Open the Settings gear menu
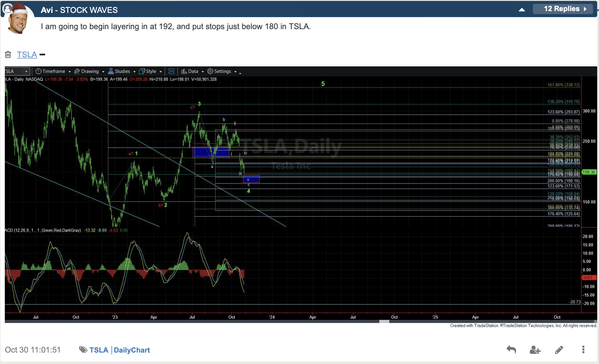Viewport: 599px width, 364px height. click(x=222, y=71)
